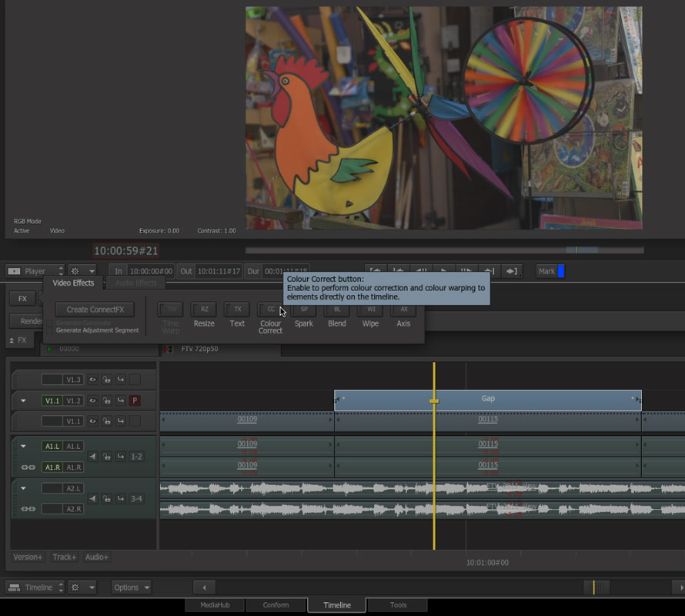Select the Blend effect BL button
Viewport: 685px width, 616px height.
337,310
